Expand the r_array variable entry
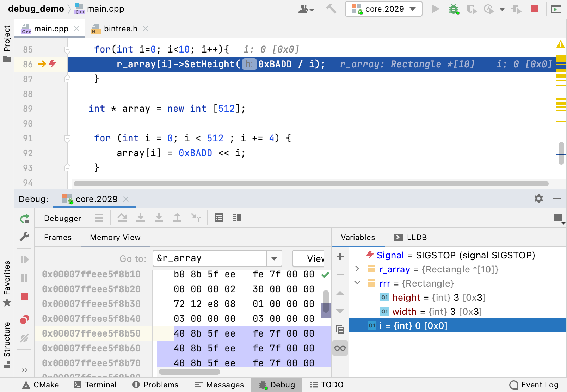The width and height of the screenshot is (567, 392). click(357, 269)
